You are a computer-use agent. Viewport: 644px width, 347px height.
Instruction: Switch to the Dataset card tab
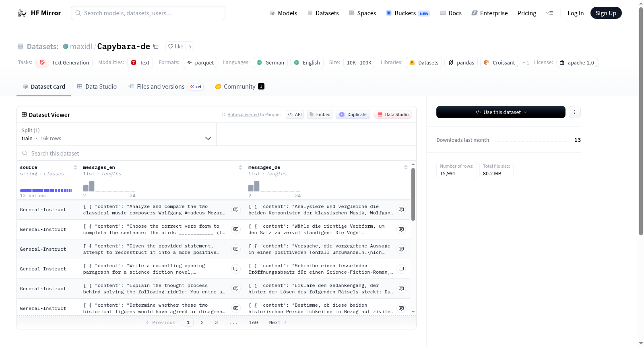click(x=43, y=86)
